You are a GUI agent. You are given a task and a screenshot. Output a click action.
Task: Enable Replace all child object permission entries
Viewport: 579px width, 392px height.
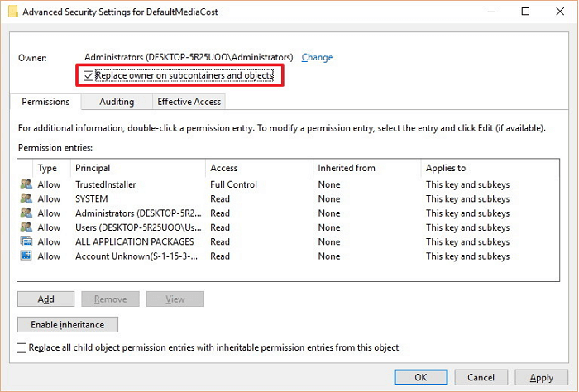(x=22, y=347)
